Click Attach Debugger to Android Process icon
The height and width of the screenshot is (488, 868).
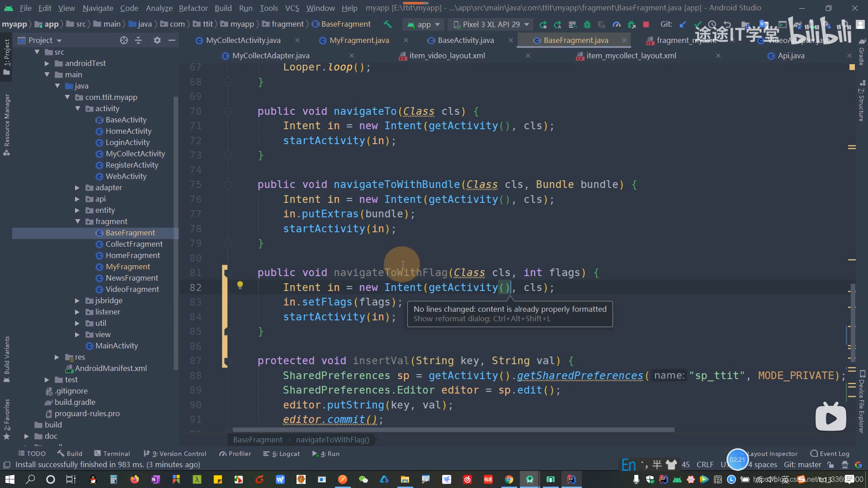click(x=631, y=24)
